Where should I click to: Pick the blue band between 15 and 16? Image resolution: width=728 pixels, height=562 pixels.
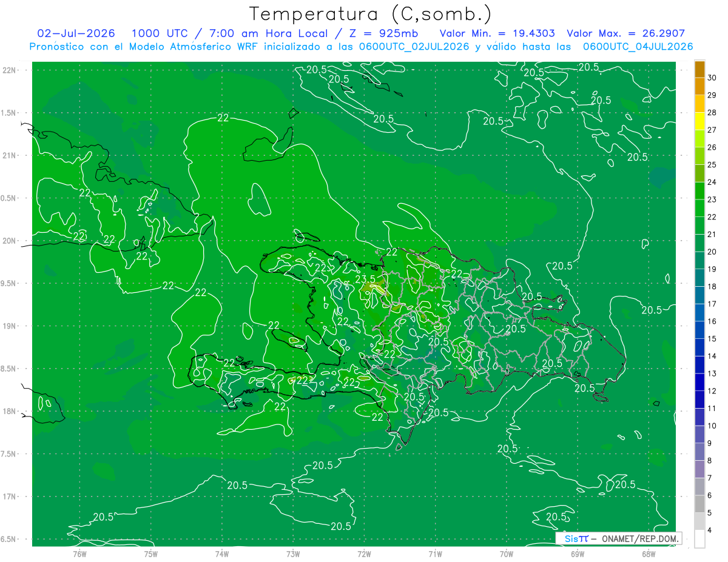[x=699, y=330]
